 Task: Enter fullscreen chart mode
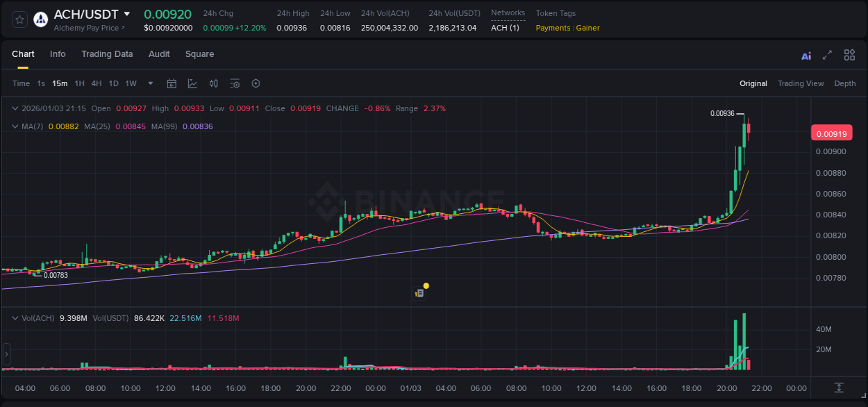coord(826,55)
